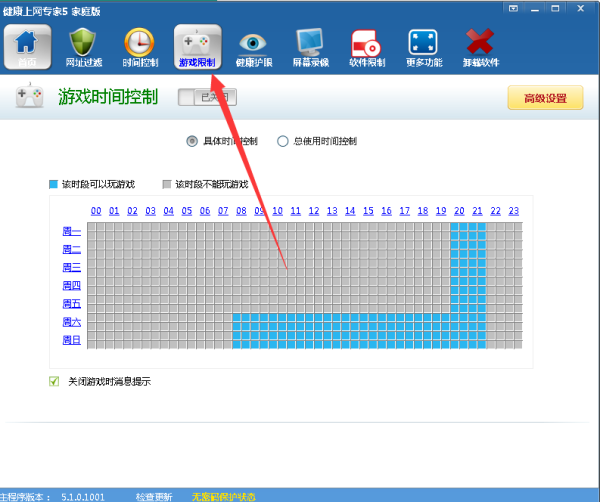Click the hour 20 column header
Screen dimensions: 600x502
click(459, 211)
